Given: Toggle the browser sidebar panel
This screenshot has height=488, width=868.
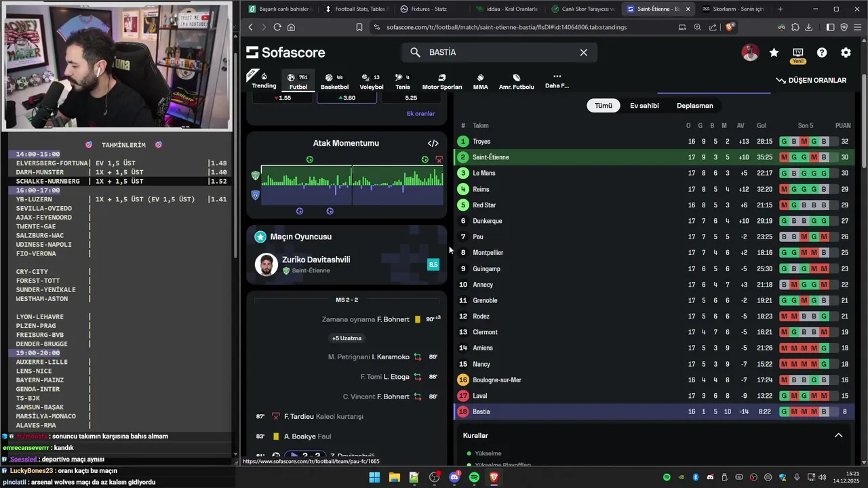Looking at the screenshot, I should click(831, 27).
